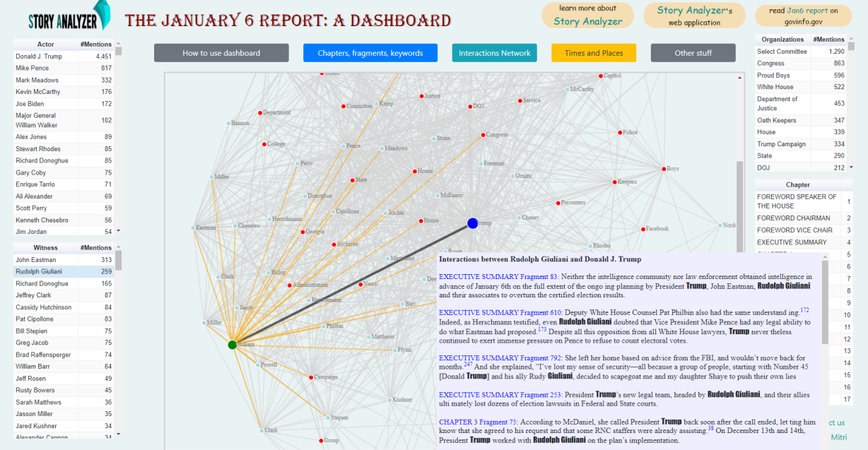Click the Story Analyzer logo

69,16
